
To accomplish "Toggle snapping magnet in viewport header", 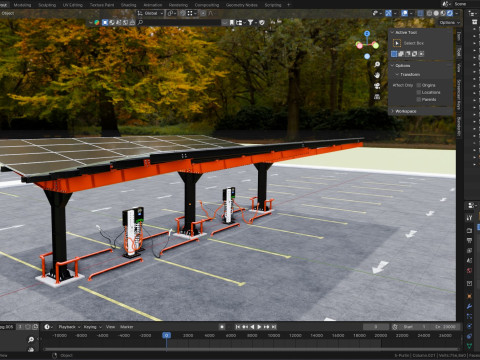I will tap(182, 13).
